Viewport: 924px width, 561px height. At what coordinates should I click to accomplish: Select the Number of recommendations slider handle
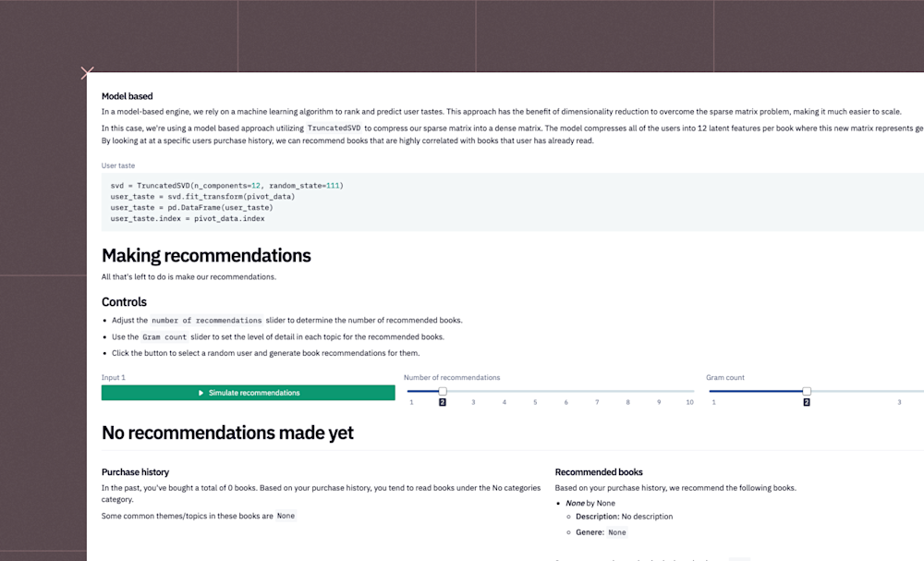443,391
